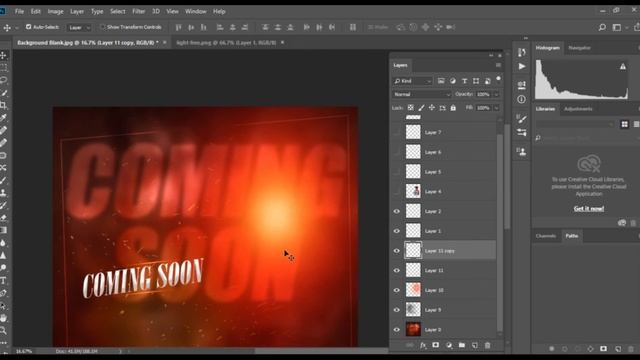Toggle the Auto-Select checkbox

(x=29, y=27)
